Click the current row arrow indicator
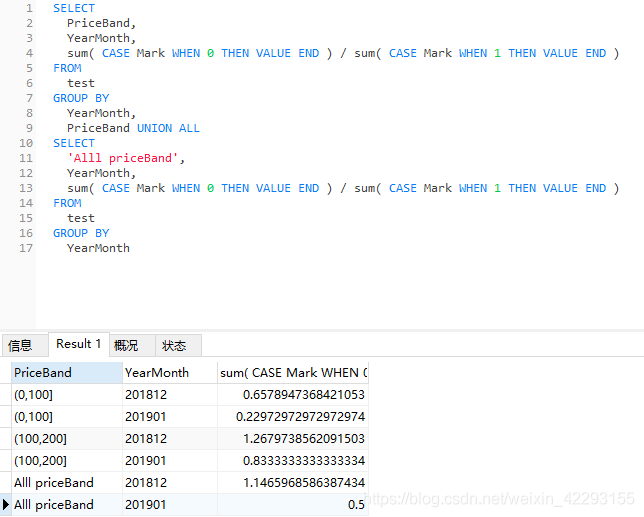The image size is (644, 517). [x=6, y=505]
